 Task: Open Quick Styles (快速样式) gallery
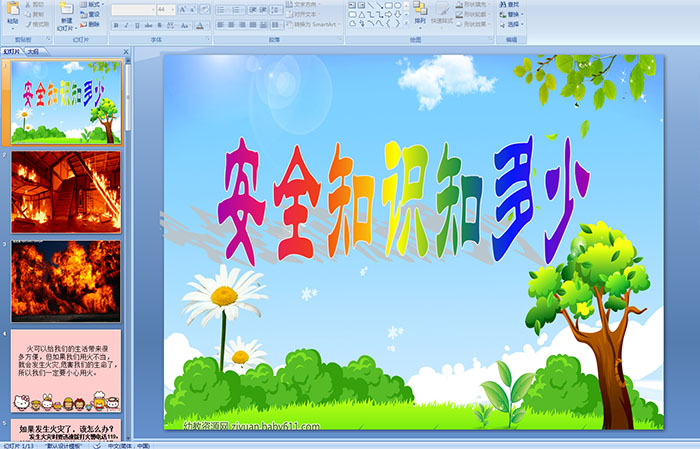(442, 13)
